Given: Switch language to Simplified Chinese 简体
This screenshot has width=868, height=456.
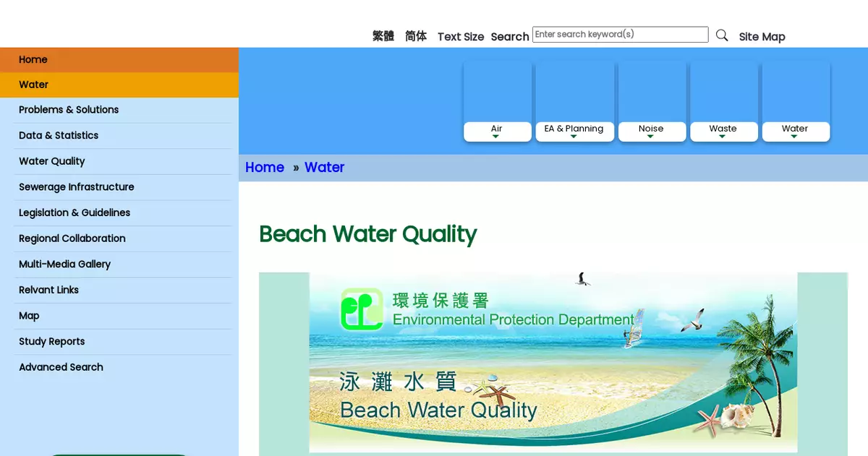Looking at the screenshot, I should click(x=416, y=36).
